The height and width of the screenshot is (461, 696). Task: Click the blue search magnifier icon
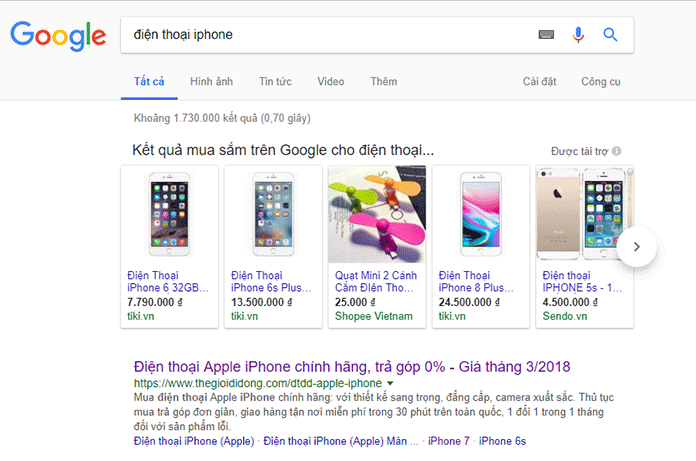(x=611, y=35)
